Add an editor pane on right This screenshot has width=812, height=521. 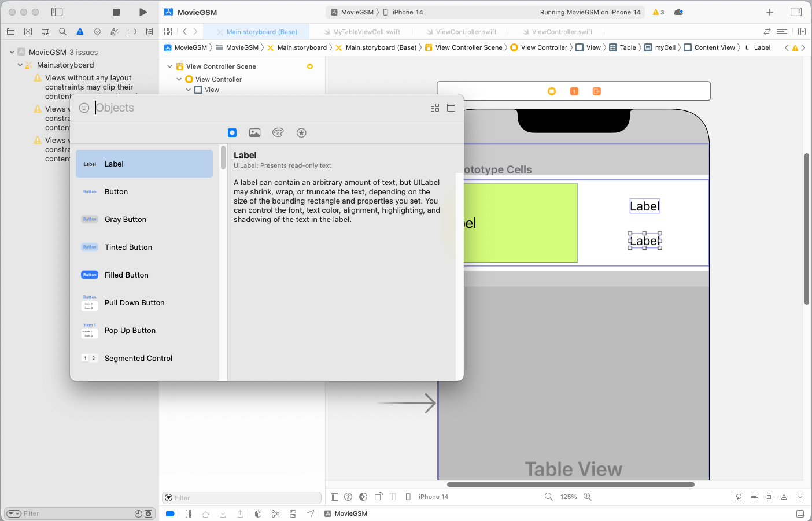802,32
